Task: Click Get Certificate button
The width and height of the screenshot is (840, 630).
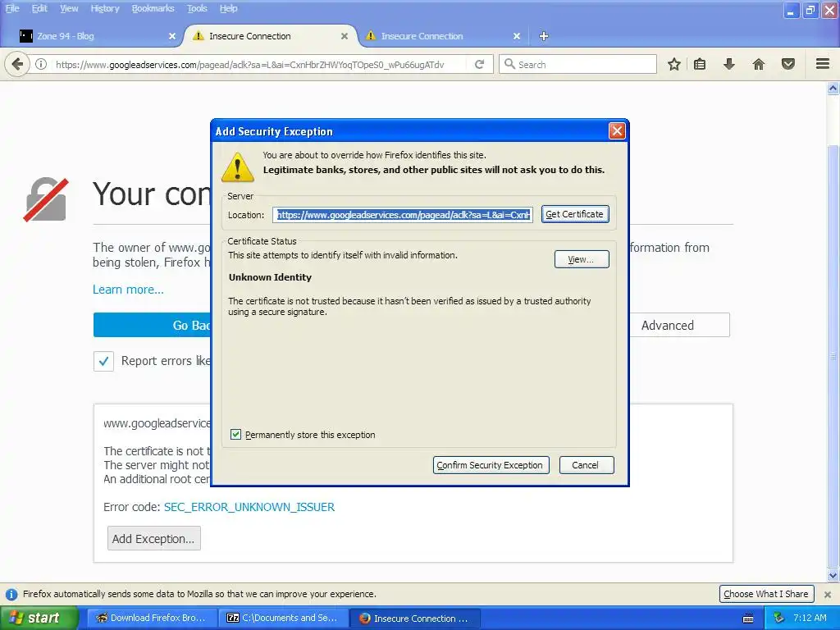Action: 575,214
